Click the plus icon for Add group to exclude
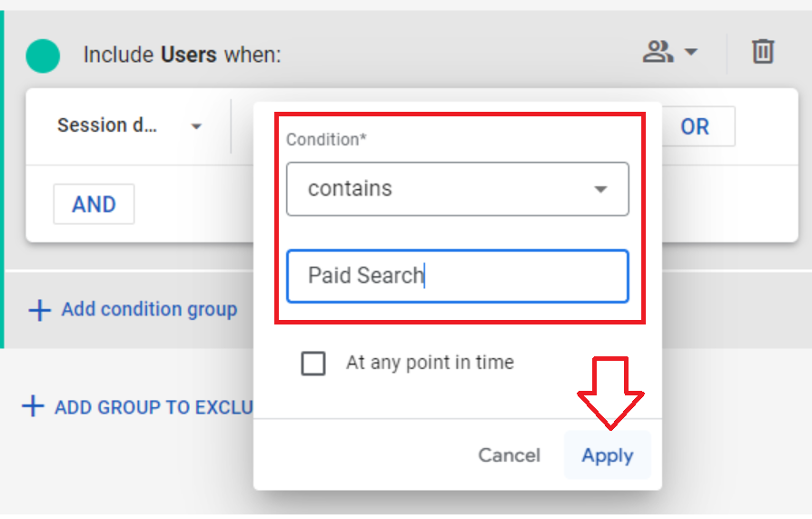Screen dimensions: 812x519 click(x=33, y=406)
